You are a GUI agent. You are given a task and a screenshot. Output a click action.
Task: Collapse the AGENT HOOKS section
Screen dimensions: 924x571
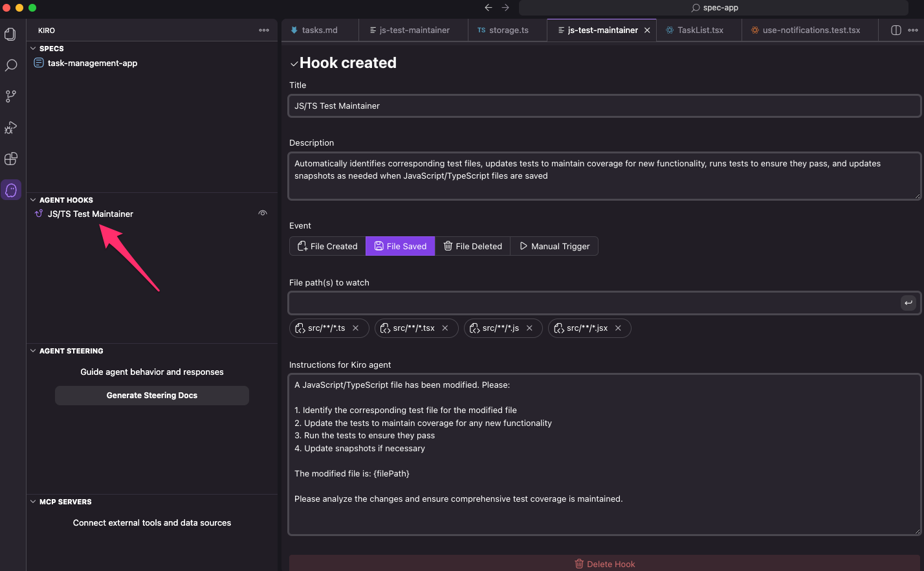point(33,200)
